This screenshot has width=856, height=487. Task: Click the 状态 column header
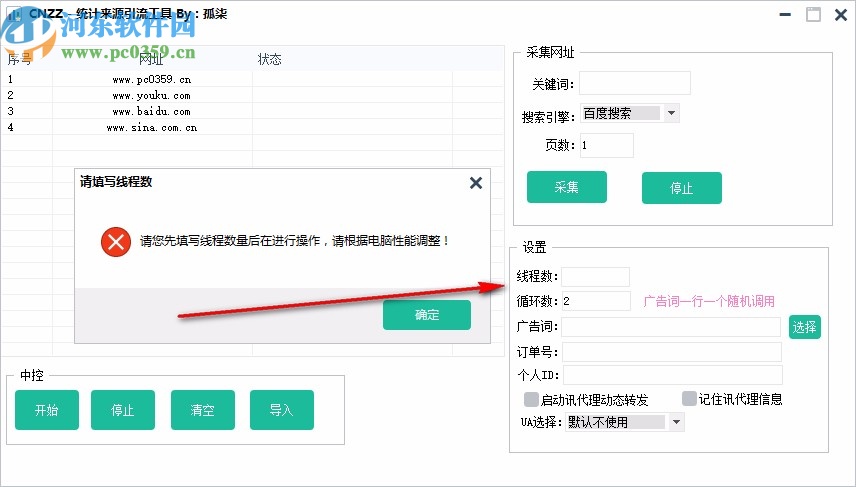click(x=269, y=59)
